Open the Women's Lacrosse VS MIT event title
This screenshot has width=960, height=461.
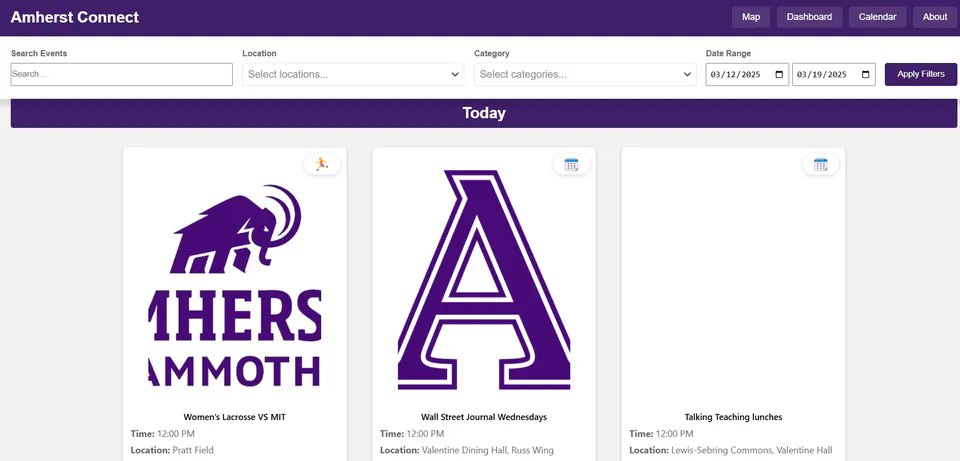click(234, 417)
